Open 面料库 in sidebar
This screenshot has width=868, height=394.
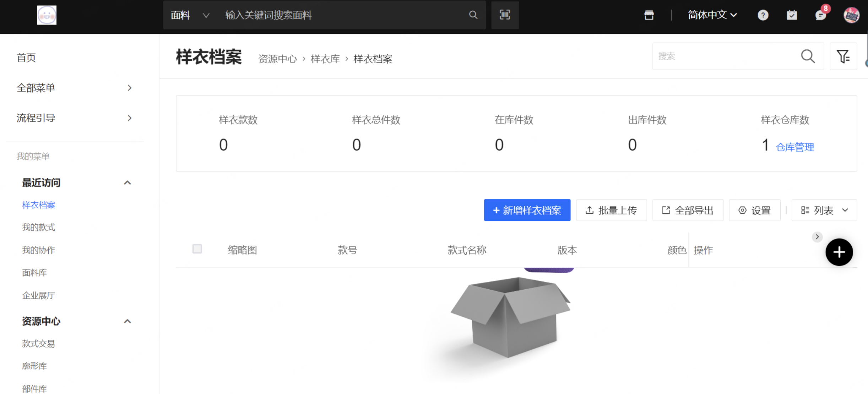pos(34,273)
